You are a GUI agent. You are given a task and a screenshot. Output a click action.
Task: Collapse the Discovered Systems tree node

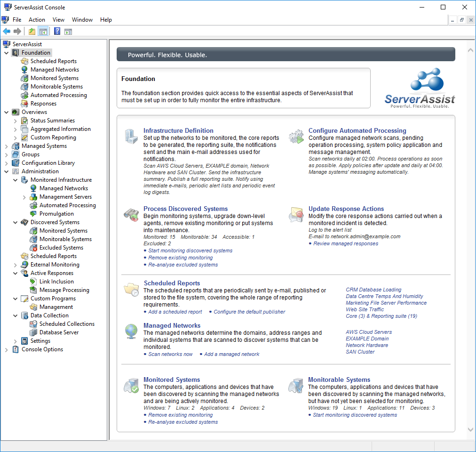point(15,223)
